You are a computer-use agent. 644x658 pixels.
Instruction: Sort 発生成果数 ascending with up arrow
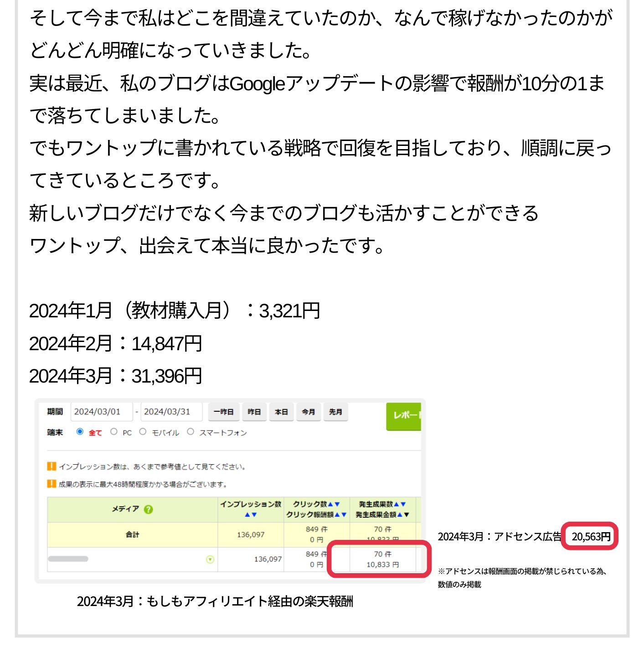(x=397, y=504)
